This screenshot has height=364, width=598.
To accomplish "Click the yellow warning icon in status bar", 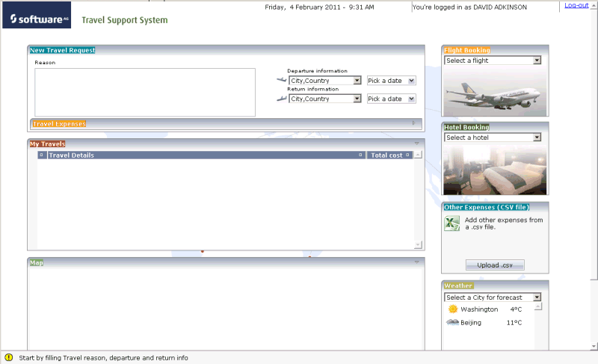I will (x=9, y=357).
